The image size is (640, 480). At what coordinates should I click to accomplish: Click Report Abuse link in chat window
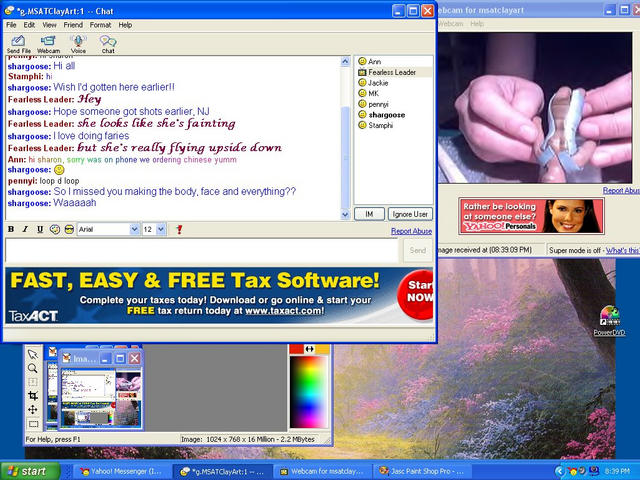411,231
